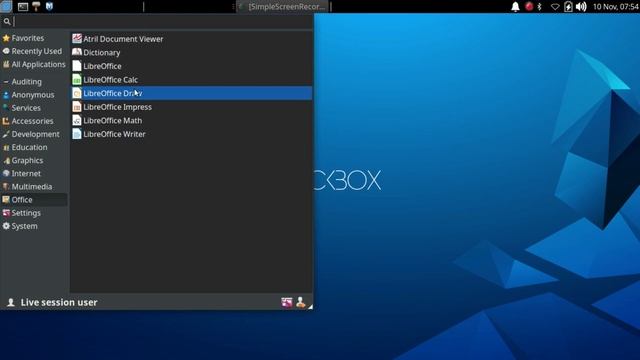Click LibreOffice Calc spreadsheet icon
The width and height of the screenshot is (640, 360).
[77, 79]
